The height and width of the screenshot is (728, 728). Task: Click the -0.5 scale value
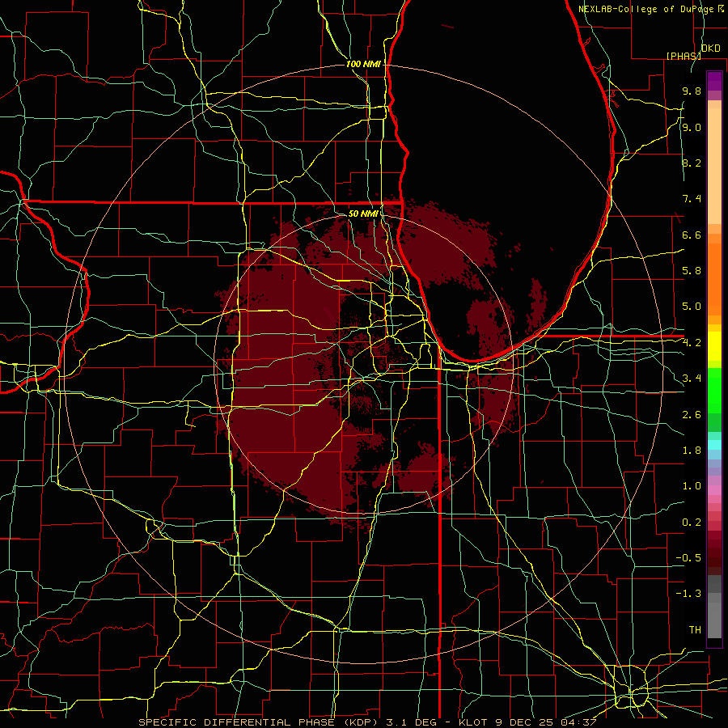[x=688, y=558]
